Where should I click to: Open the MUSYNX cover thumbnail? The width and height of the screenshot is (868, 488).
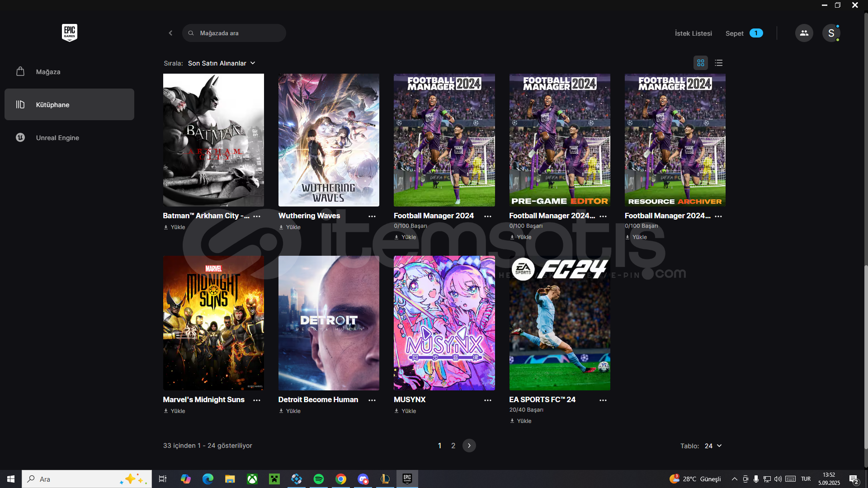coord(444,323)
